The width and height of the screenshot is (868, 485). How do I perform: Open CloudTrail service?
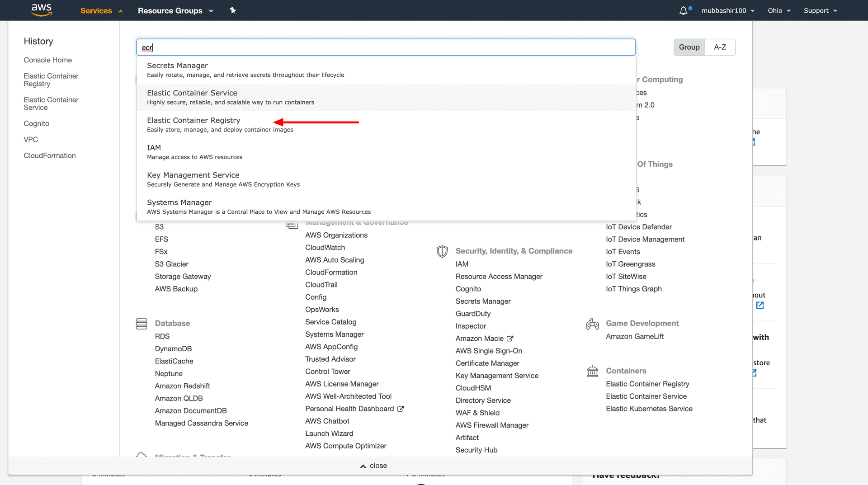click(321, 285)
